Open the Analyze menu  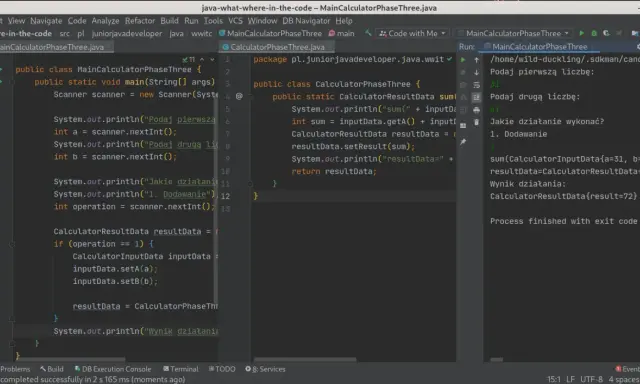(105, 20)
